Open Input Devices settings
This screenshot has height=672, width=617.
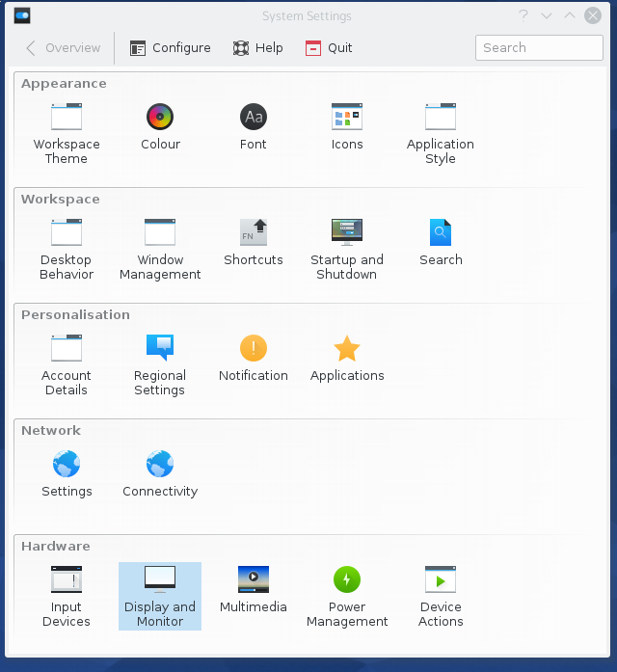point(67,596)
